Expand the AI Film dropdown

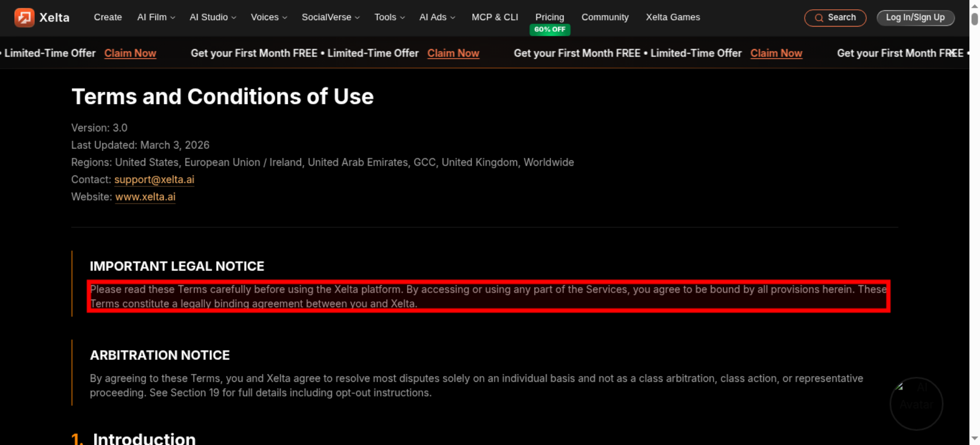point(156,17)
